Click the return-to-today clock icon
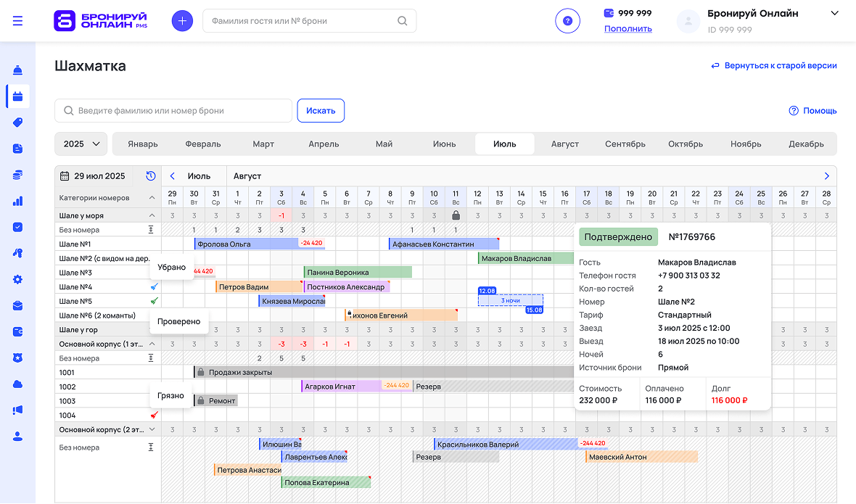Screen dimensions: 856x504 tap(150, 176)
